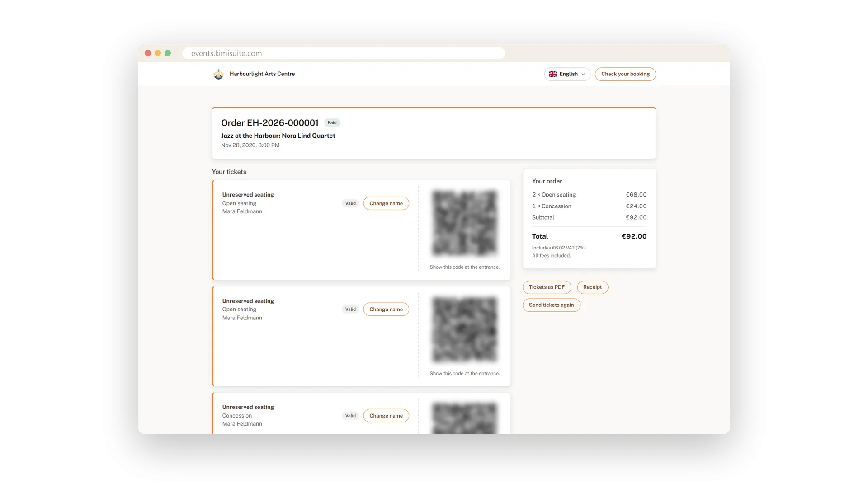Viewport: 868px width, 488px height.
Task: Click the €24.00 price
Action: pyautogui.click(x=636, y=206)
